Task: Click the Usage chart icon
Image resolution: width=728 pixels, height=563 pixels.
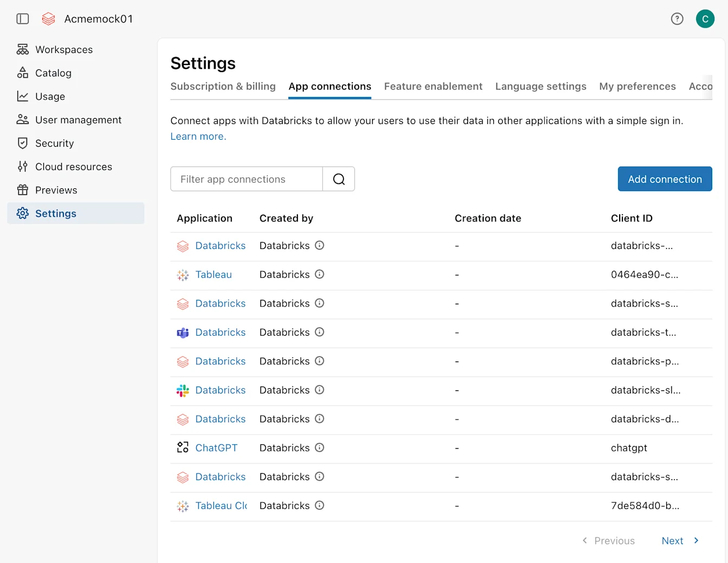Action: click(x=23, y=96)
